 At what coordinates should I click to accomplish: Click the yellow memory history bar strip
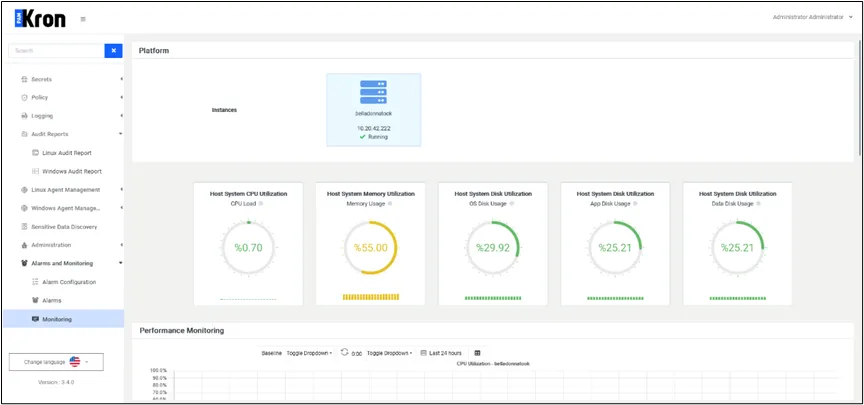click(x=371, y=297)
